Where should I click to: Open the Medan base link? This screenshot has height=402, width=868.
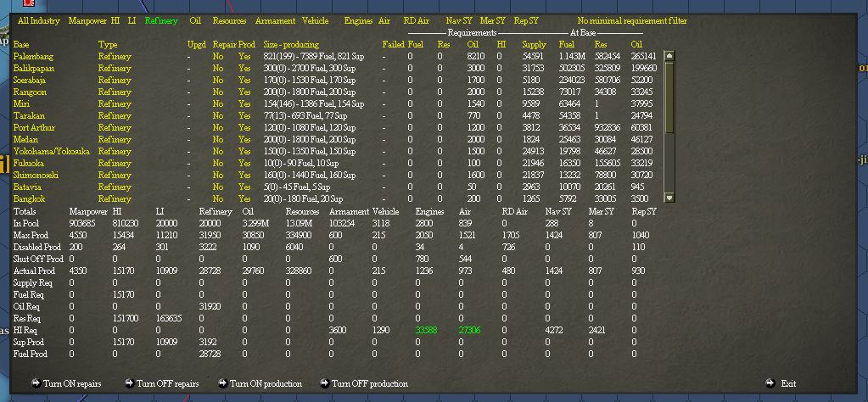(x=25, y=139)
